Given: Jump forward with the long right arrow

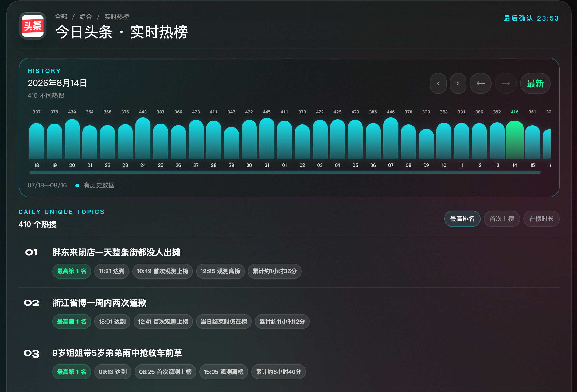Looking at the screenshot, I should click(506, 84).
